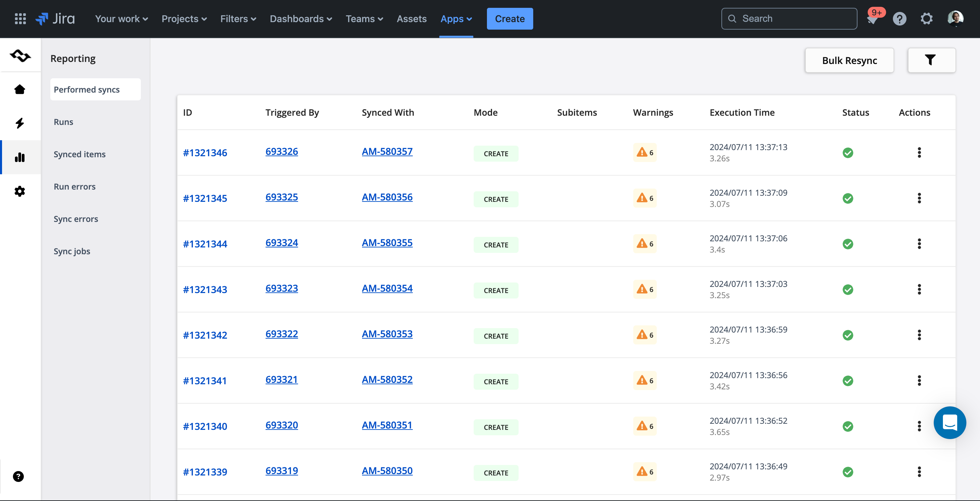The image size is (980, 501).
Task: Open actions menu for sync #1321341
Action: (x=919, y=381)
